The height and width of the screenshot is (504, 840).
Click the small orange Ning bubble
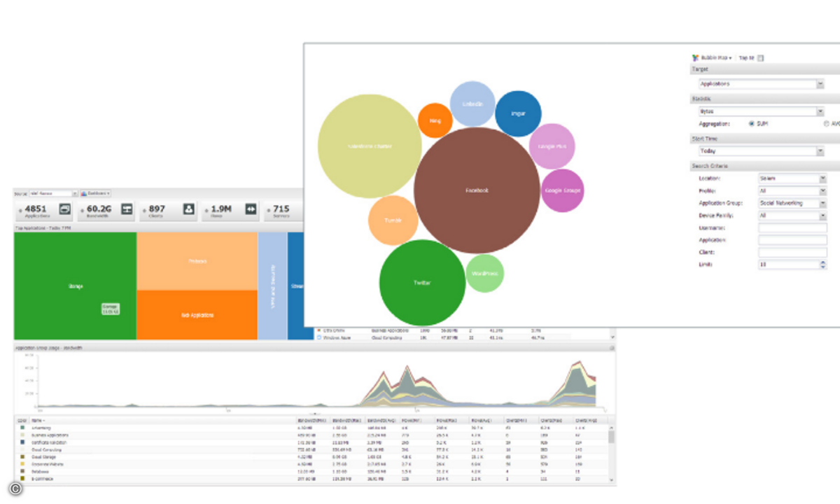pyautogui.click(x=435, y=120)
